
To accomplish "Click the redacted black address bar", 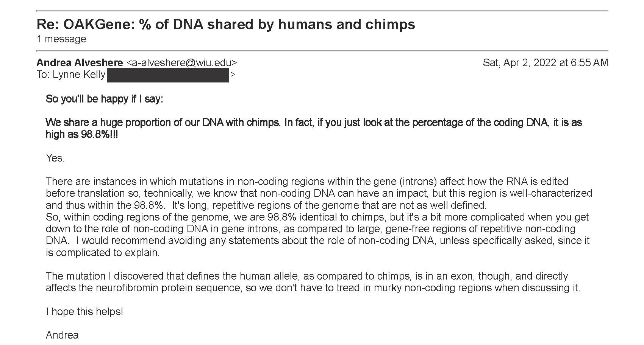I will pyautogui.click(x=168, y=75).
